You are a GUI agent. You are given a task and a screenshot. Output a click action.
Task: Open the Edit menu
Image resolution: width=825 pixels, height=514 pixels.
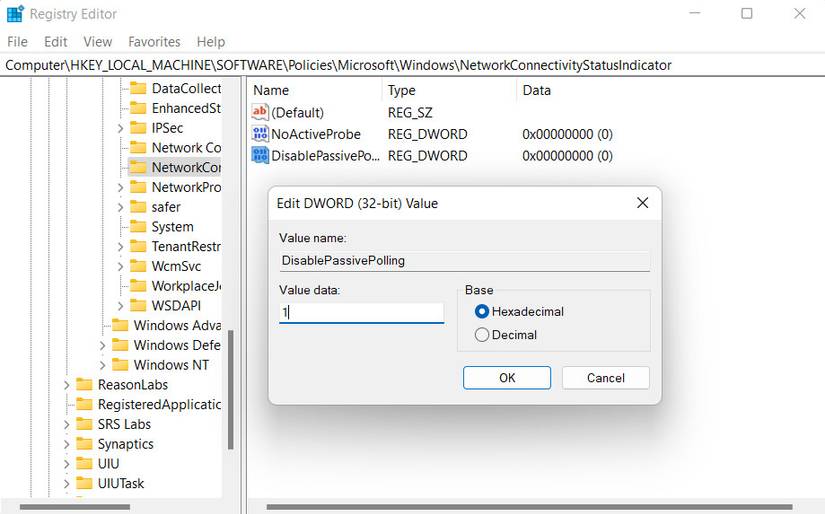(55, 42)
